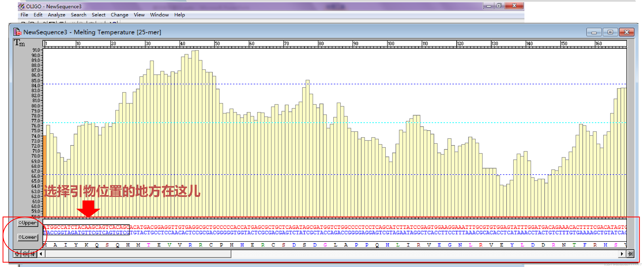Minimize the Melting Temperature window
The width and height of the screenshot is (644, 267).
(594, 32)
